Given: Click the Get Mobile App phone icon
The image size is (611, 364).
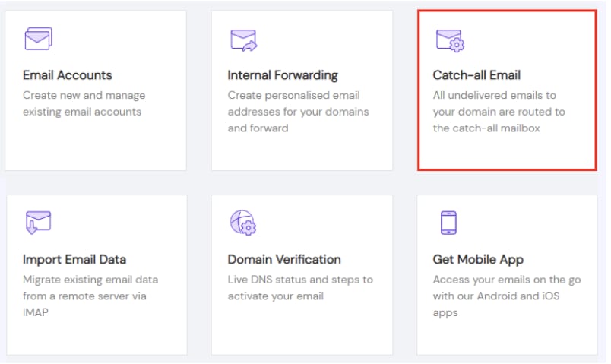Looking at the screenshot, I should click(448, 223).
